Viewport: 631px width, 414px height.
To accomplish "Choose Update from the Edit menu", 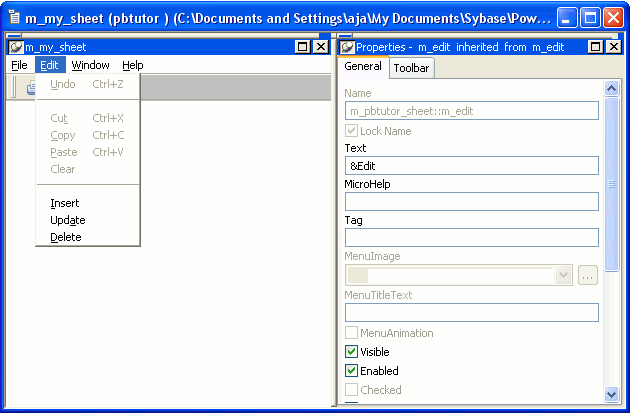I will coord(88,220).
